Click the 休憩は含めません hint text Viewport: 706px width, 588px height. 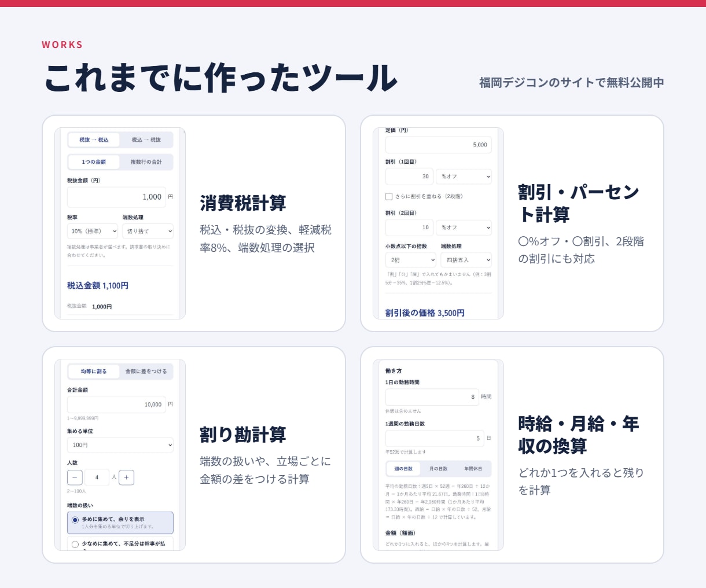[403, 411]
